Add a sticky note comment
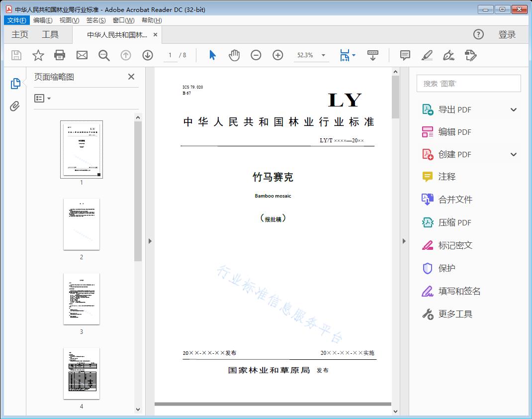 point(405,55)
